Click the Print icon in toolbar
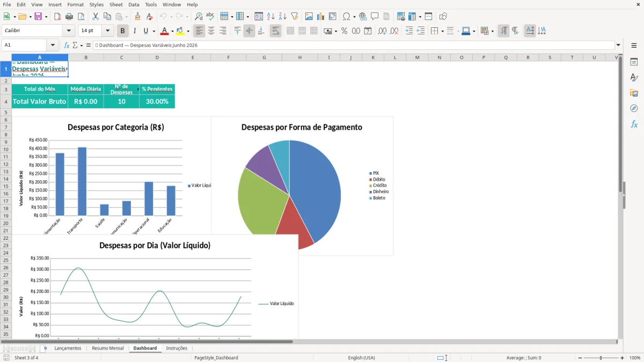This screenshot has width=644, height=362. coord(69,17)
